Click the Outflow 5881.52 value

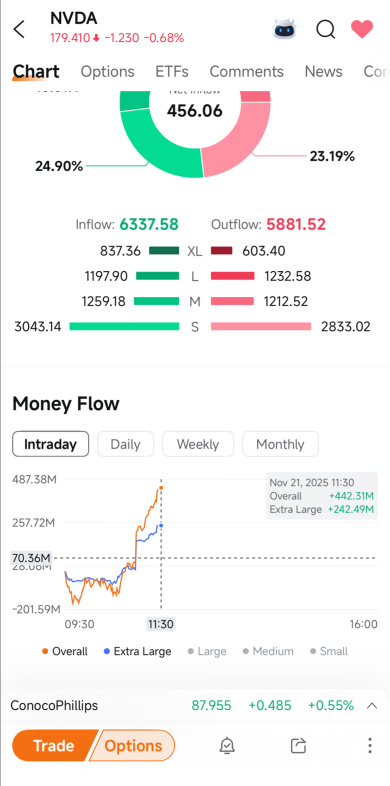pos(296,224)
